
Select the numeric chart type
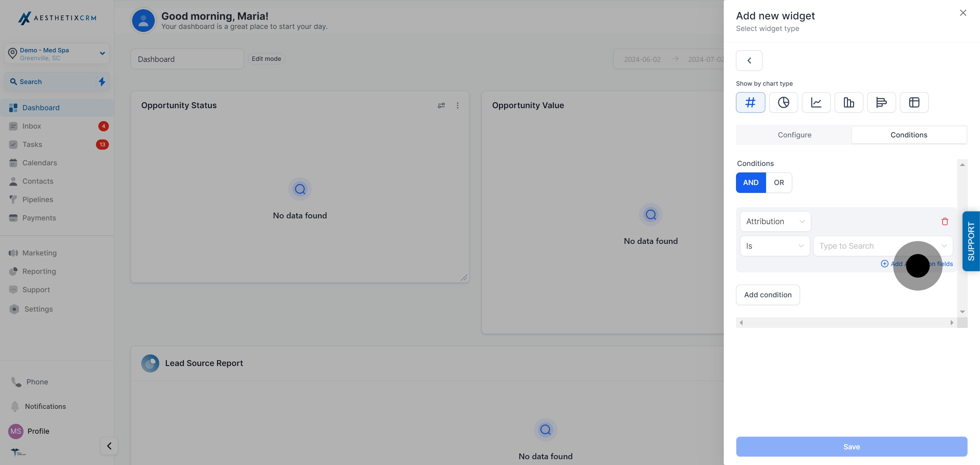[x=750, y=102]
